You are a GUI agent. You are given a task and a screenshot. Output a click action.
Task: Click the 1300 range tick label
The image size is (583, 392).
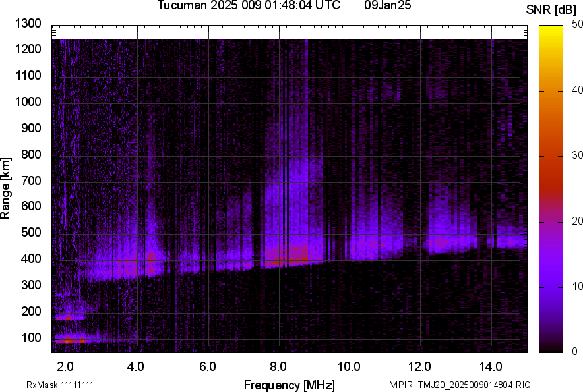28,24
